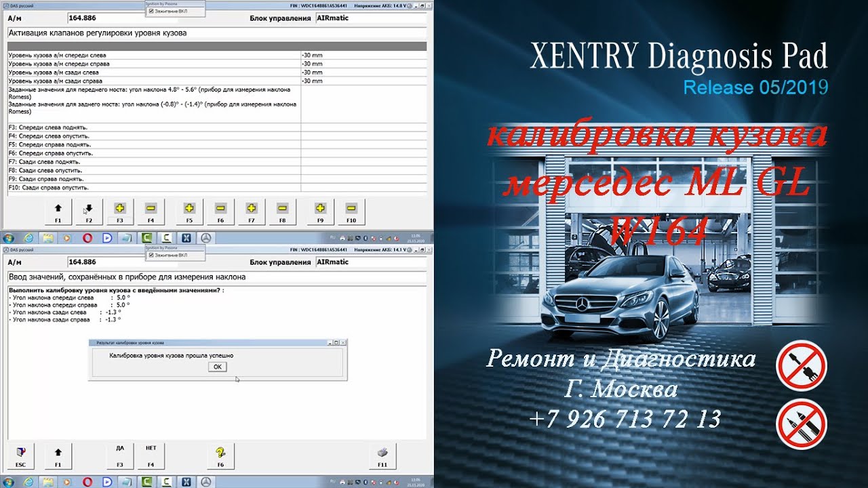
Task: Click silver Mercedes car image
Action: point(620,297)
